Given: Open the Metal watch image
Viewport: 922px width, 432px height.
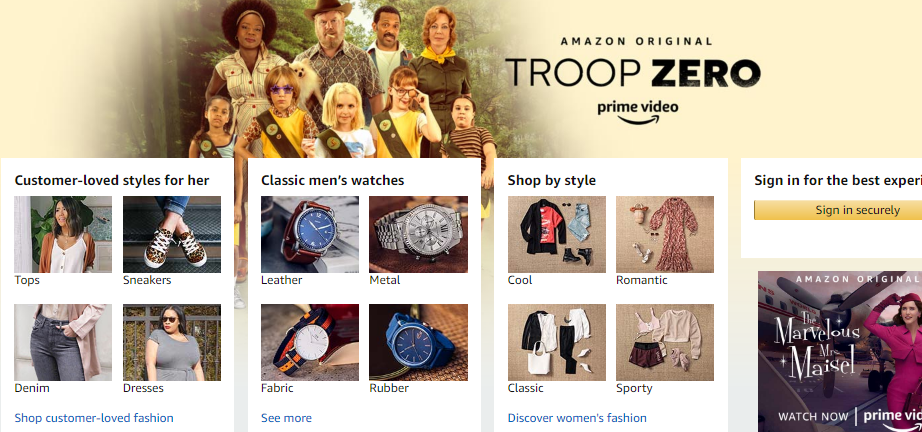Looking at the screenshot, I should 418,234.
